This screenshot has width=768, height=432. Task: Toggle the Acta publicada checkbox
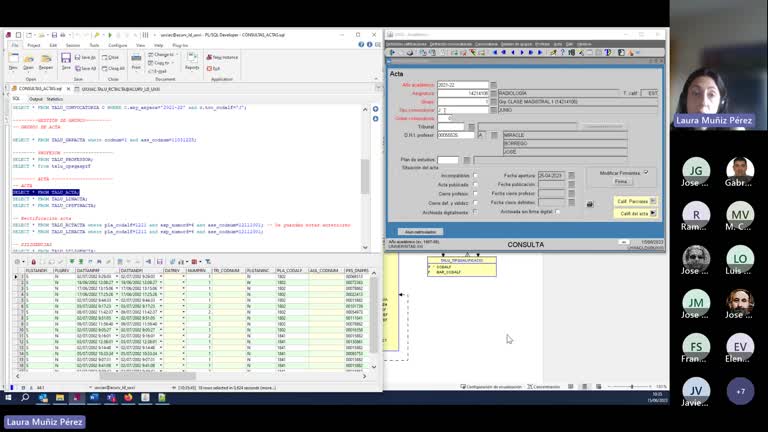[x=475, y=184]
